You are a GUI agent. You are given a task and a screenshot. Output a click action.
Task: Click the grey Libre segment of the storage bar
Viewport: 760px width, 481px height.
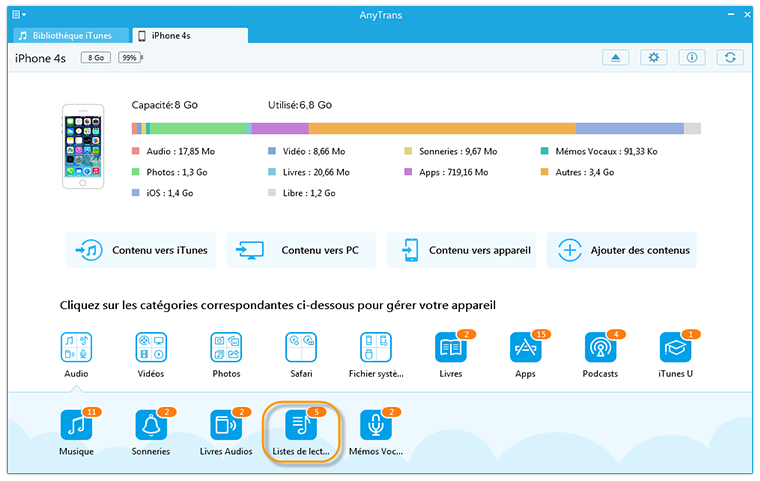(692, 128)
